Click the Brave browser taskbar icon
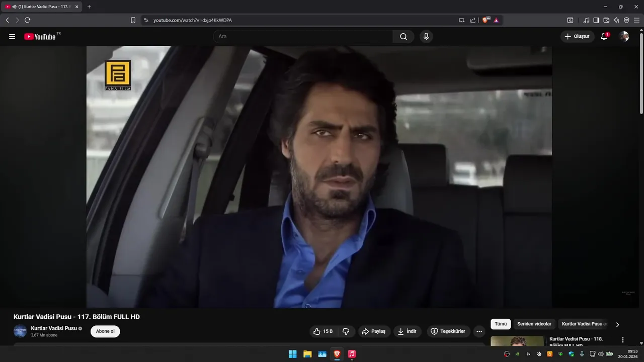Viewport: 644px width, 362px height. tap(337, 354)
